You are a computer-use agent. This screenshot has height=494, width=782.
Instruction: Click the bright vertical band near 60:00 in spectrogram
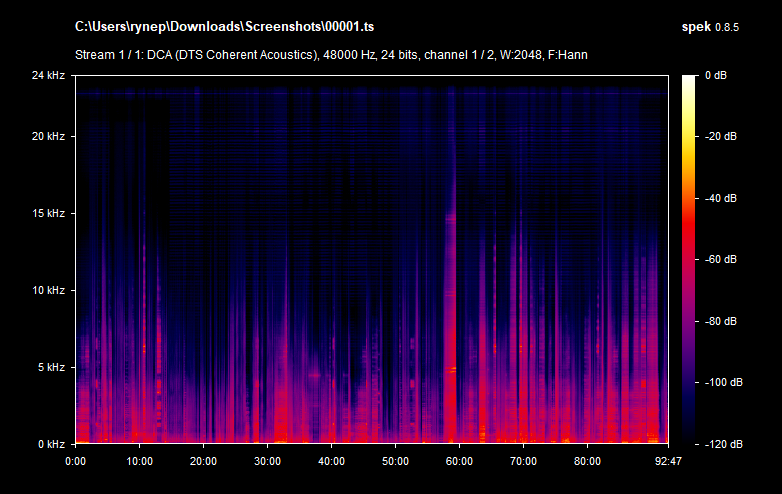click(452, 300)
